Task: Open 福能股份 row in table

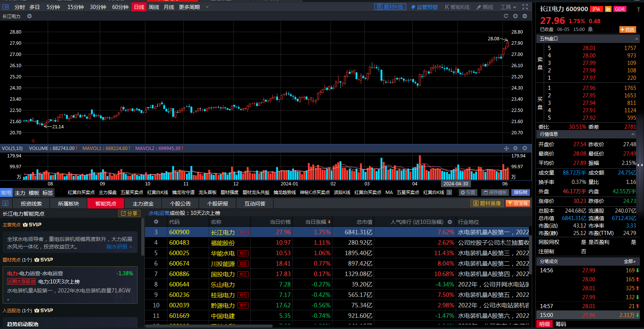Action: [338, 242]
